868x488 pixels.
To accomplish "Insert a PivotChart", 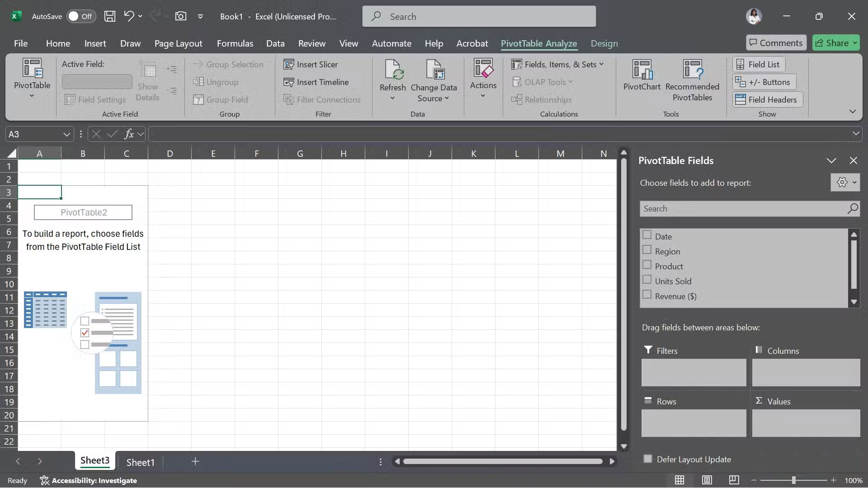I will [x=642, y=79].
